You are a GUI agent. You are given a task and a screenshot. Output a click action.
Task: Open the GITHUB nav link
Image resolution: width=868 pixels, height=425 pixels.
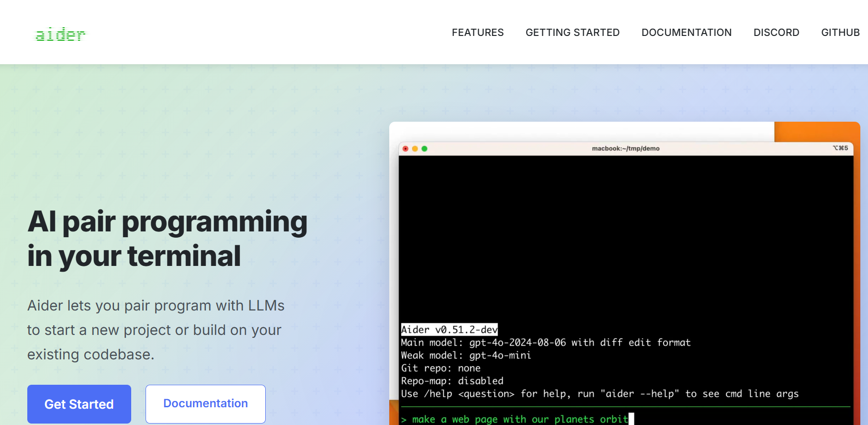(841, 33)
